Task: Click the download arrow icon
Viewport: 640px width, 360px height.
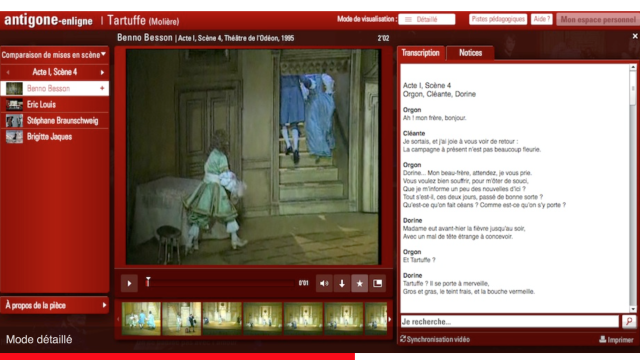Action: (342, 283)
